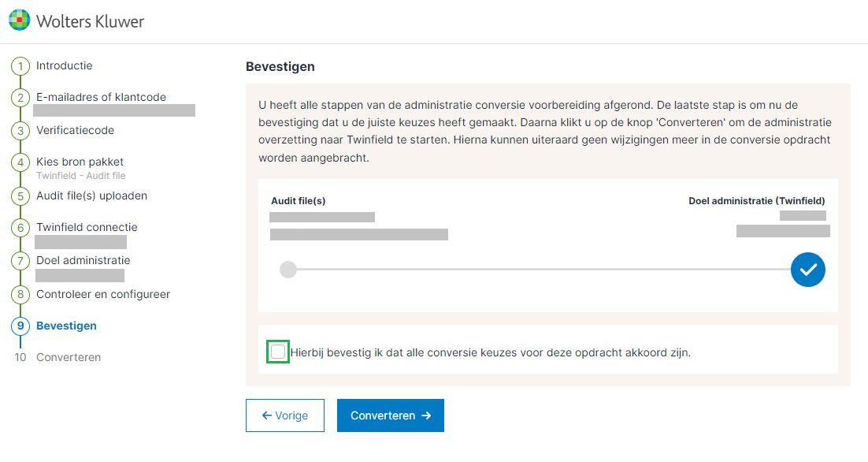Go back using the Vorige button
The width and height of the screenshot is (868, 462).
tap(284, 415)
